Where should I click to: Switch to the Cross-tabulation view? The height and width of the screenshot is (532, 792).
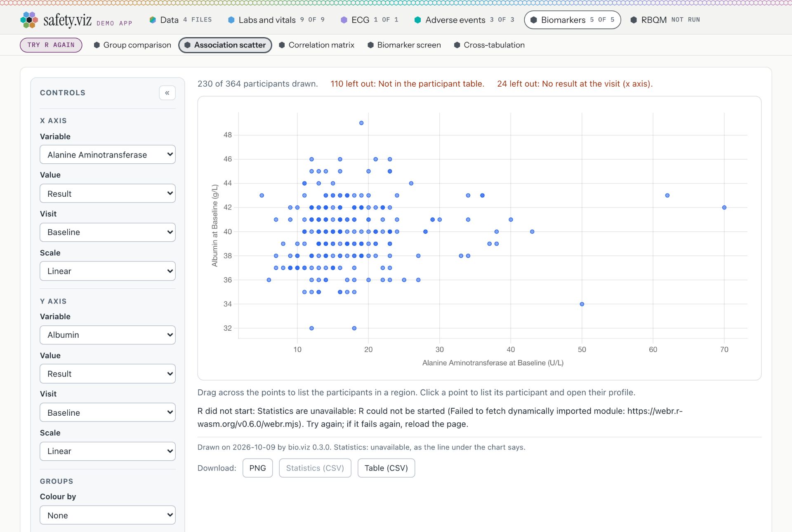489,45
